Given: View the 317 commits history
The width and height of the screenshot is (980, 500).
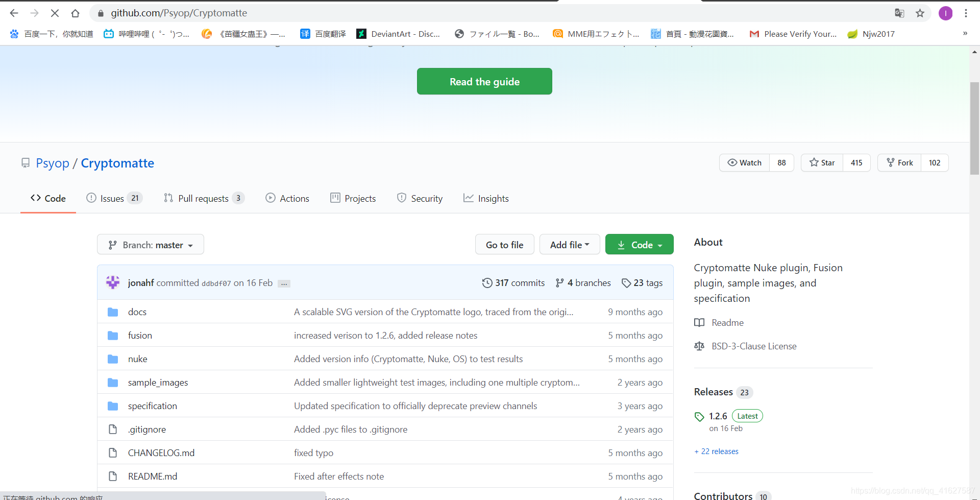Looking at the screenshot, I should point(513,282).
